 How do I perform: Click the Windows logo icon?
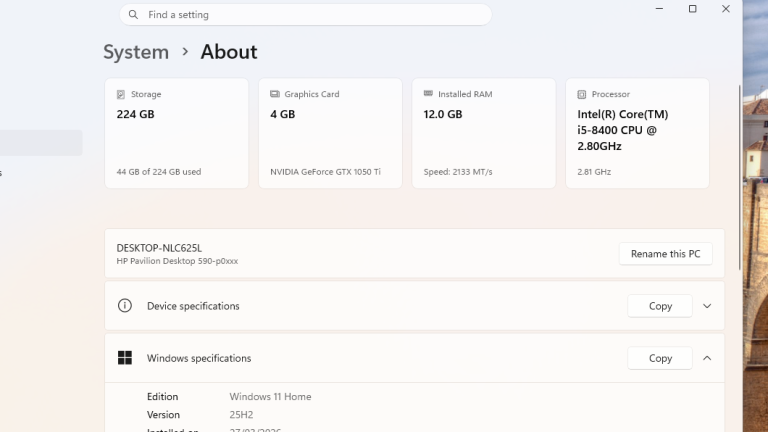pos(125,358)
